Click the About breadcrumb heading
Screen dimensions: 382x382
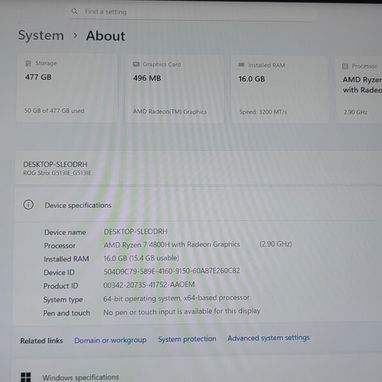(105, 36)
